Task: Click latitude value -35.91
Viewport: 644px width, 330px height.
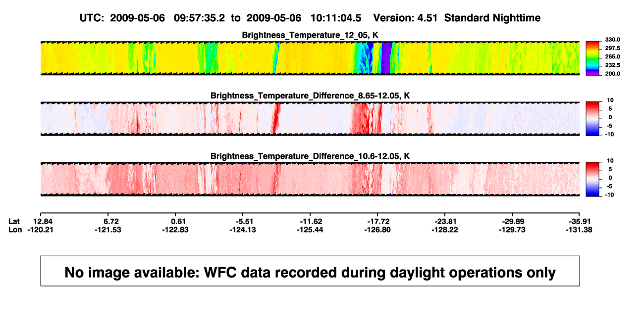Action: tap(580, 221)
